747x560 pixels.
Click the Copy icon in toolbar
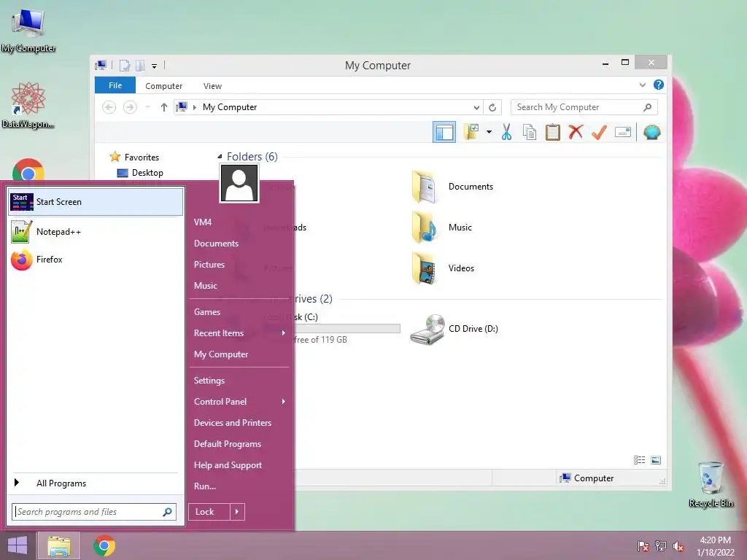click(530, 132)
